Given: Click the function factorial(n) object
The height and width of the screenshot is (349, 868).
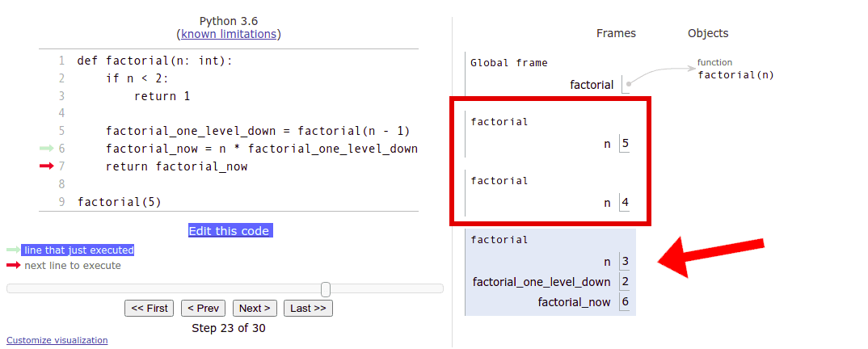Looking at the screenshot, I should [x=735, y=75].
